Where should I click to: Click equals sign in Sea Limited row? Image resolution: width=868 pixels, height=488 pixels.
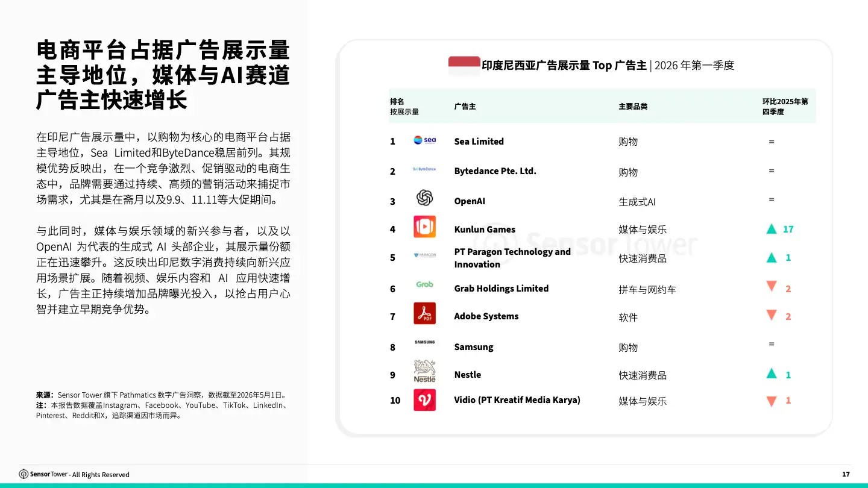point(771,142)
